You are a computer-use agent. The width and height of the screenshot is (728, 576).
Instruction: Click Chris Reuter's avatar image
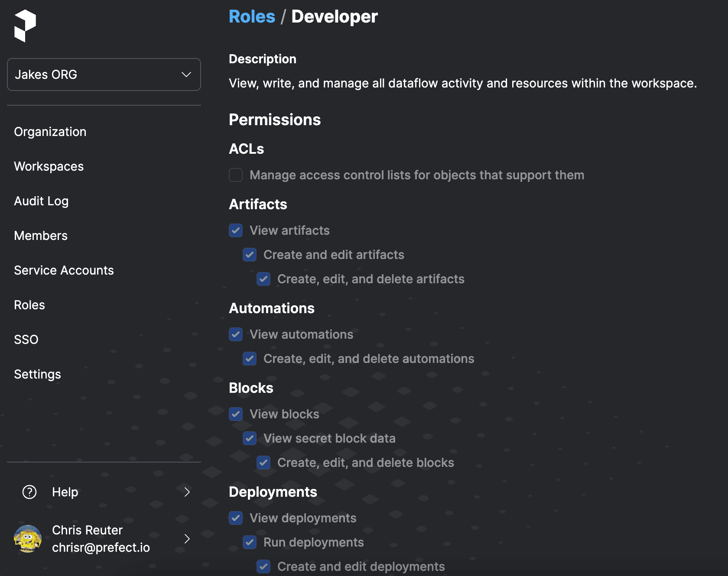(x=28, y=539)
